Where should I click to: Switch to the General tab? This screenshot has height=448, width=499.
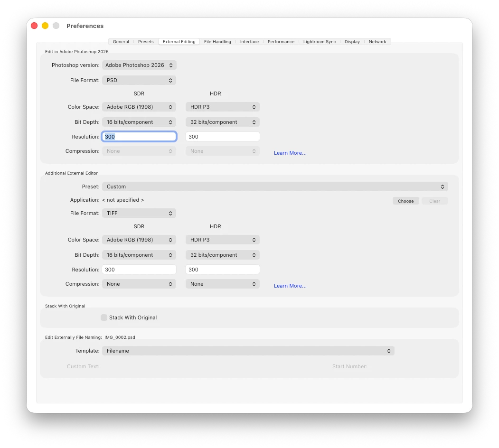point(121,42)
